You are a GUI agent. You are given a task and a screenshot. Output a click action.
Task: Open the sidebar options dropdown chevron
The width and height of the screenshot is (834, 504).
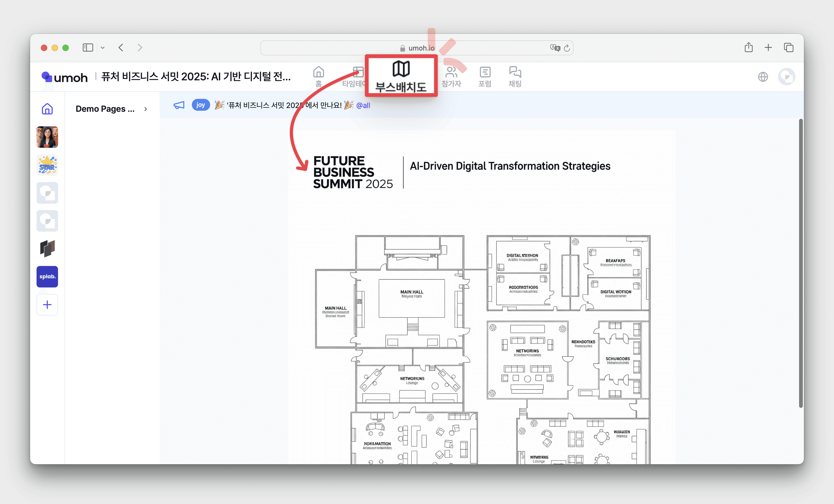103,48
